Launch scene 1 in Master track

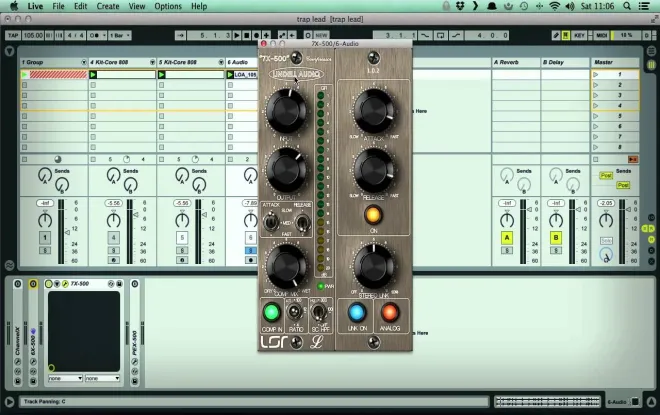596,74
